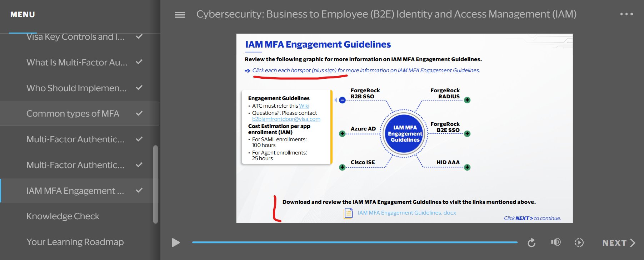Screen dimensions: 644x260
Task: Expand the Azure AD plus hotspot
Action: click(342, 134)
